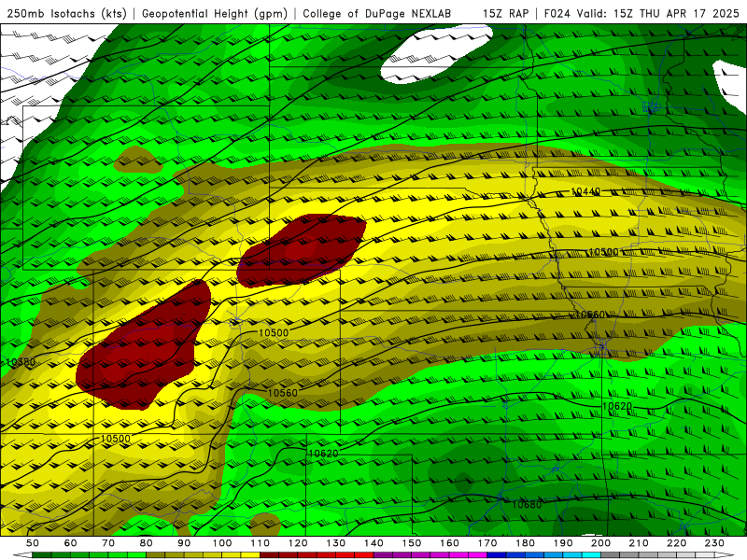
Task: Click the 60 label on the color scale
Action: point(71,543)
